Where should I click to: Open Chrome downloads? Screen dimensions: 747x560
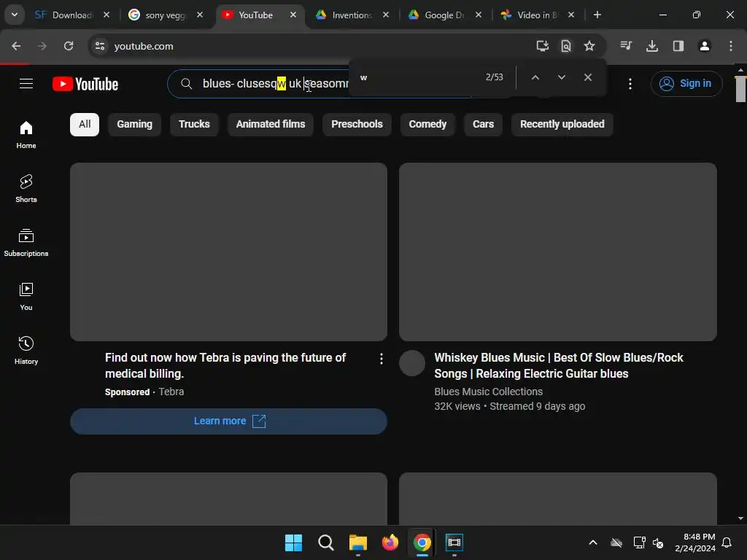pyautogui.click(x=652, y=46)
